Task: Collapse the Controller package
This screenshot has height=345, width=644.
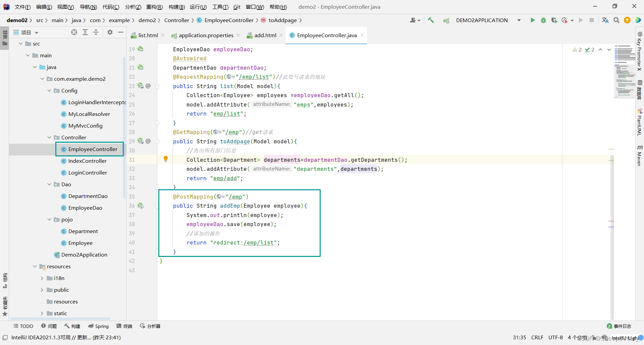Action: 49,137
